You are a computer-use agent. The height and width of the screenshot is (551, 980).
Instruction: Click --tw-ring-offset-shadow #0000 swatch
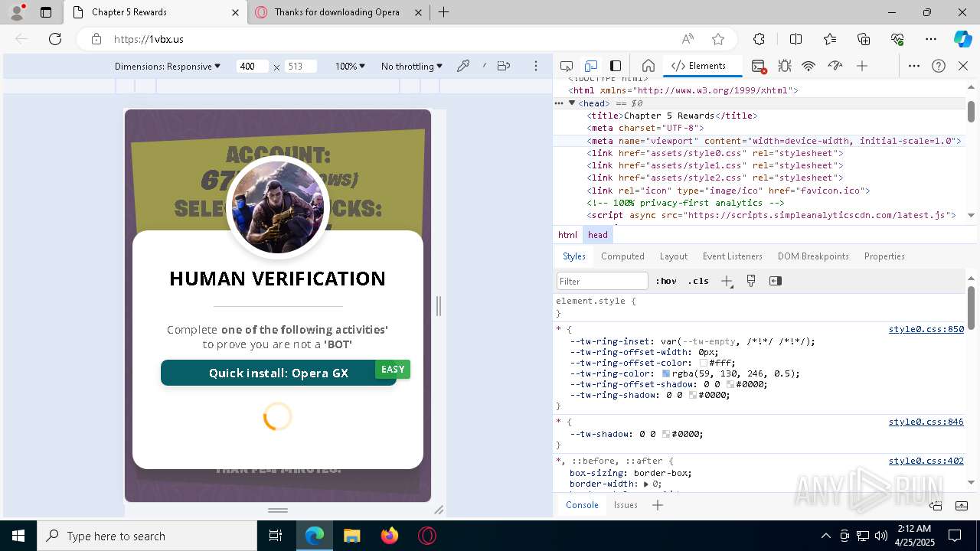(x=730, y=385)
